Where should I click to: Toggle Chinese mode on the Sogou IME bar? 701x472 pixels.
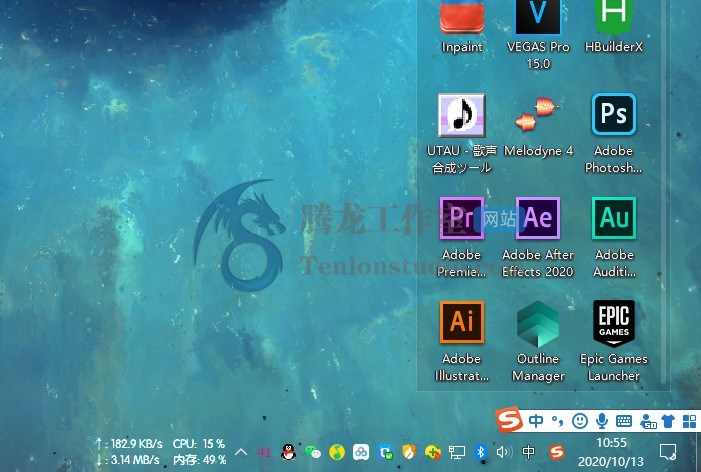(536, 421)
